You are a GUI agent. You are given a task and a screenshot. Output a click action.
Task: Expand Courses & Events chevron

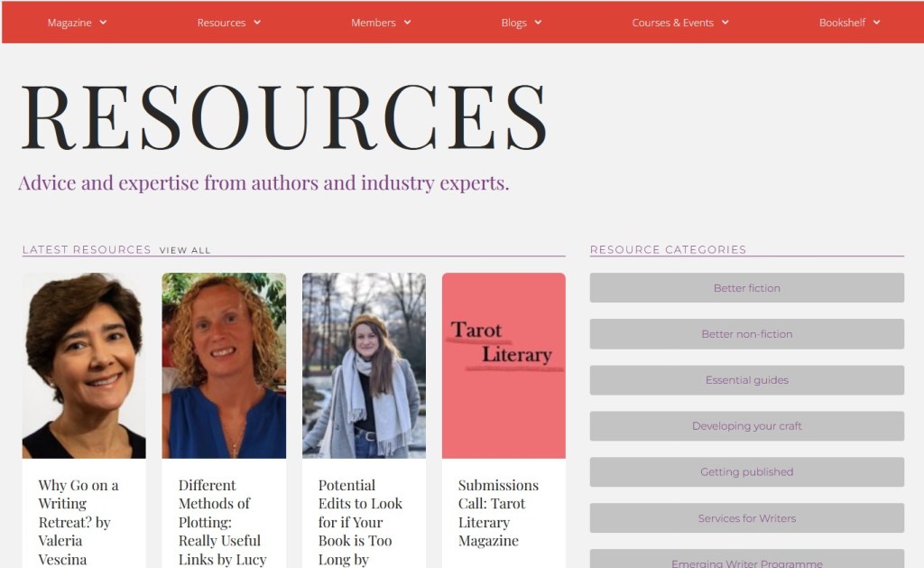(x=725, y=23)
